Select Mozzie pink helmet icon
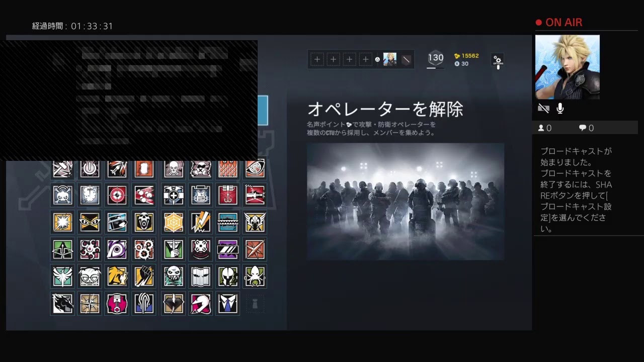The image size is (644, 362). click(201, 304)
